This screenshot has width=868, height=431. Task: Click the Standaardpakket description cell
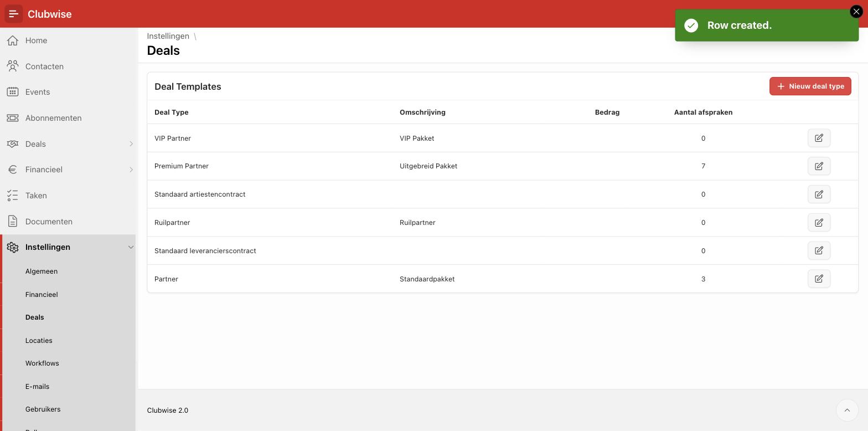tap(427, 279)
